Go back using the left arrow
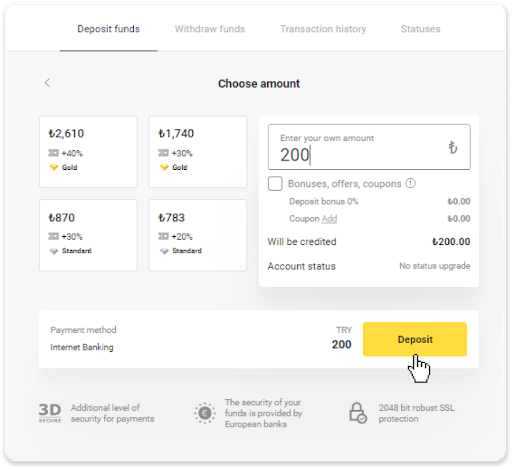This screenshot has height=469, width=512. click(x=47, y=83)
